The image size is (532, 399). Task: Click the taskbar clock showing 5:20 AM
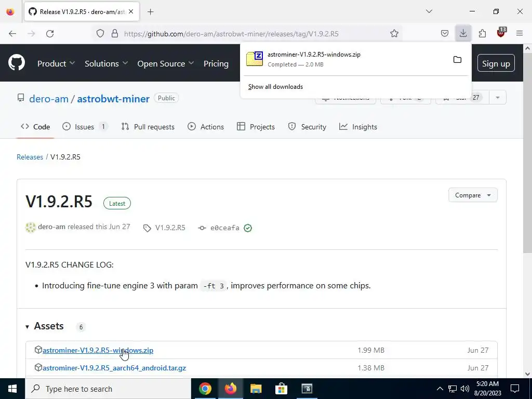[487, 389]
